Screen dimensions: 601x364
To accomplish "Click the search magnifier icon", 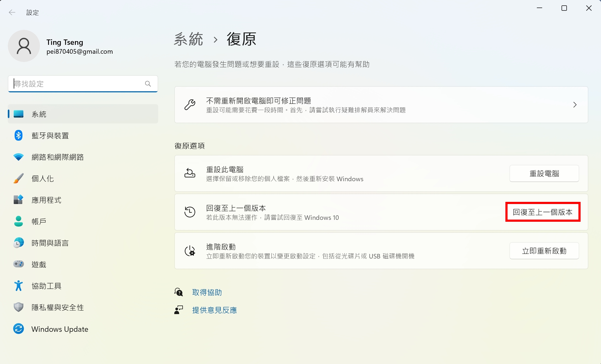I will point(148,84).
